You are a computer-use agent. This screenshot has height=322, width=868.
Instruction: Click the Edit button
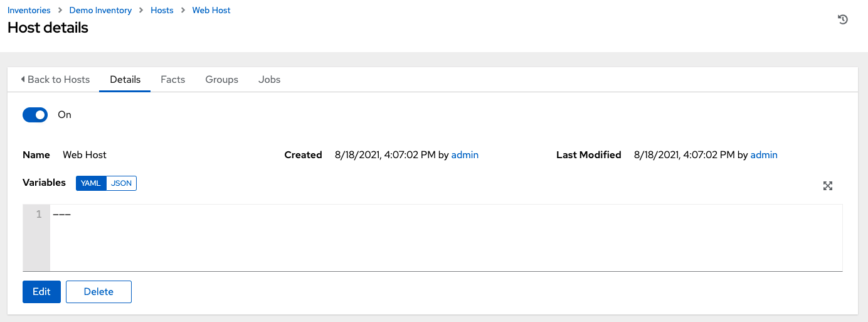pyautogui.click(x=41, y=292)
